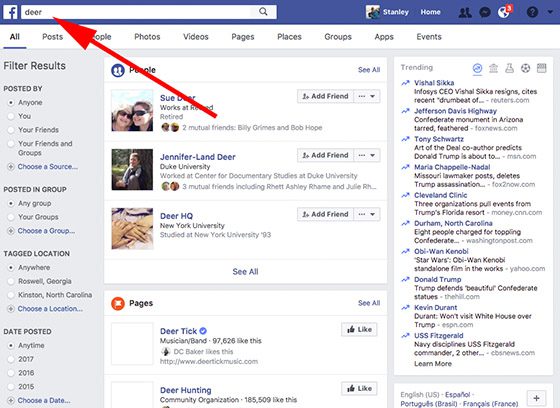Open more options dropdown for Jennifer-Land Deer
This screenshot has width=560, height=408.
367,155
